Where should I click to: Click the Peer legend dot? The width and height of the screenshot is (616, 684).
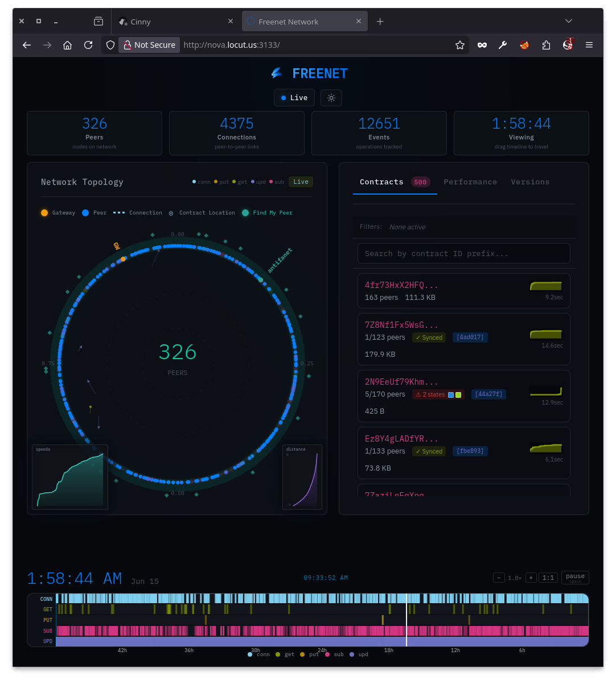pos(85,213)
